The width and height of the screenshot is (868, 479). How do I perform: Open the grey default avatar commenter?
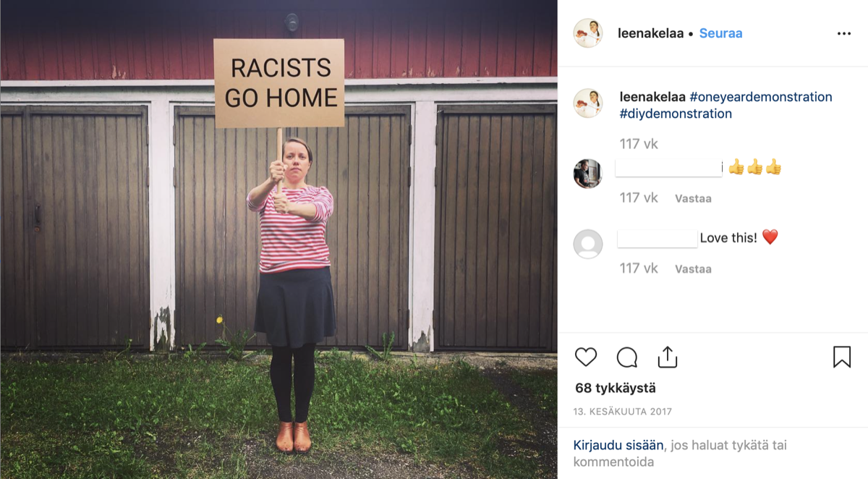point(588,244)
